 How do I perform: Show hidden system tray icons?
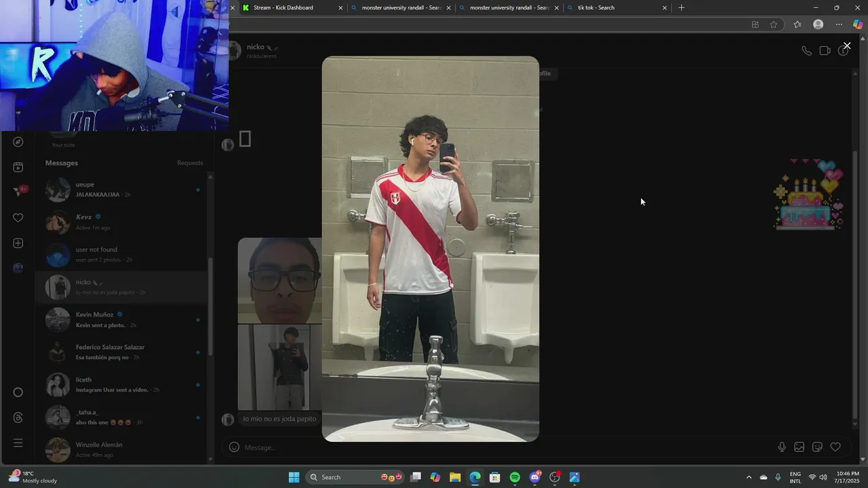click(749, 477)
